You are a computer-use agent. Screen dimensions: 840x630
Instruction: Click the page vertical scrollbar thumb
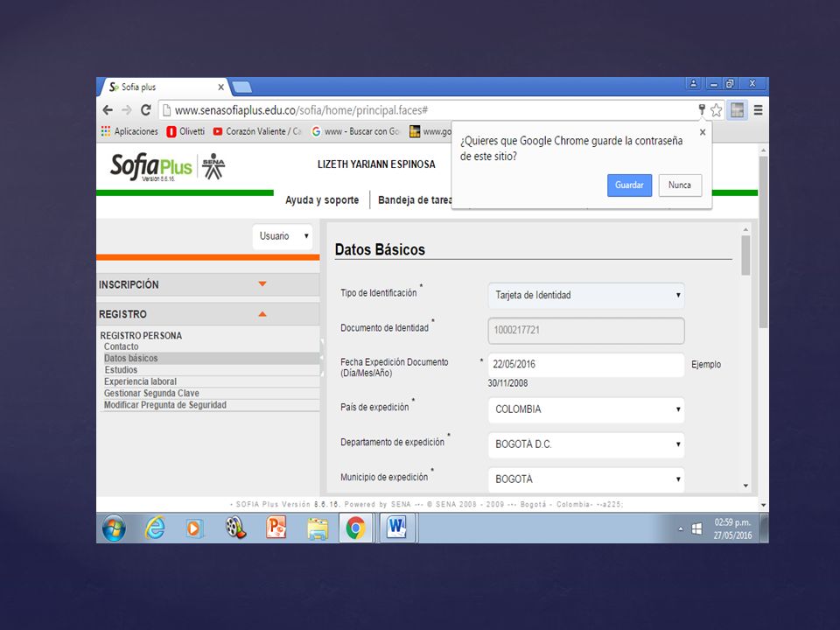[763, 242]
